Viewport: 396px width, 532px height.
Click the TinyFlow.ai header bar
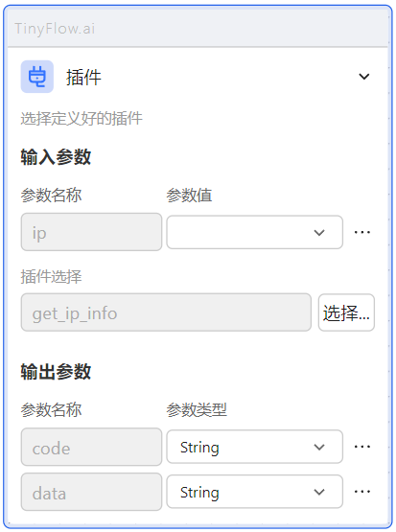pos(198,28)
